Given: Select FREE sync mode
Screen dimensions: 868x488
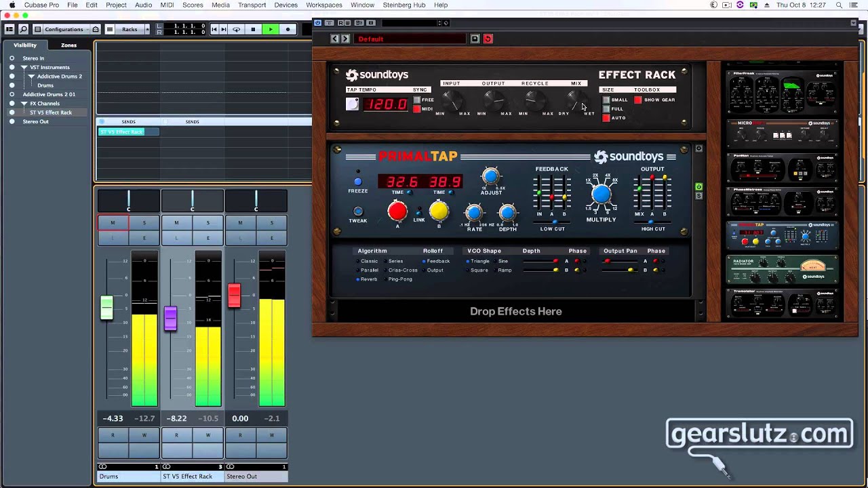Looking at the screenshot, I should click(x=417, y=100).
